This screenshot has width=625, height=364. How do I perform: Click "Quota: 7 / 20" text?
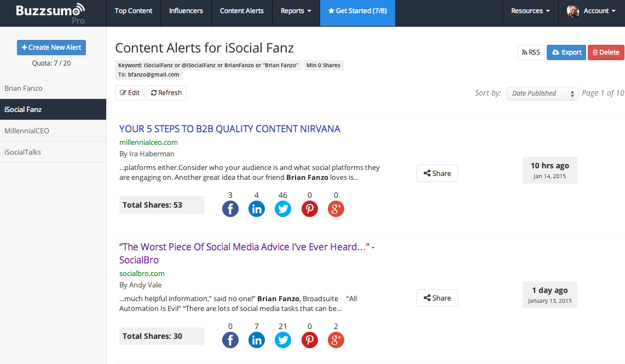click(x=51, y=63)
